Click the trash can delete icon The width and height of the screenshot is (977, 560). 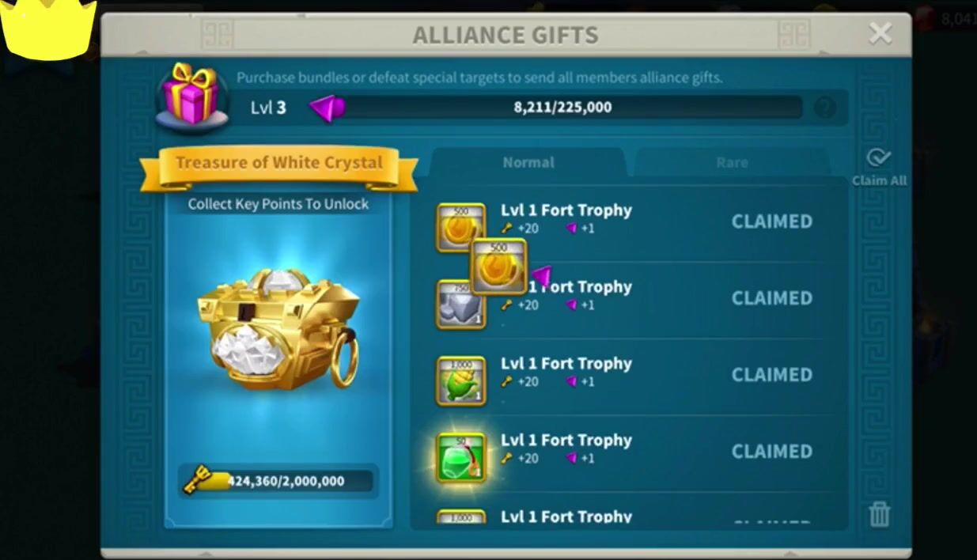[x=879, y=514]
